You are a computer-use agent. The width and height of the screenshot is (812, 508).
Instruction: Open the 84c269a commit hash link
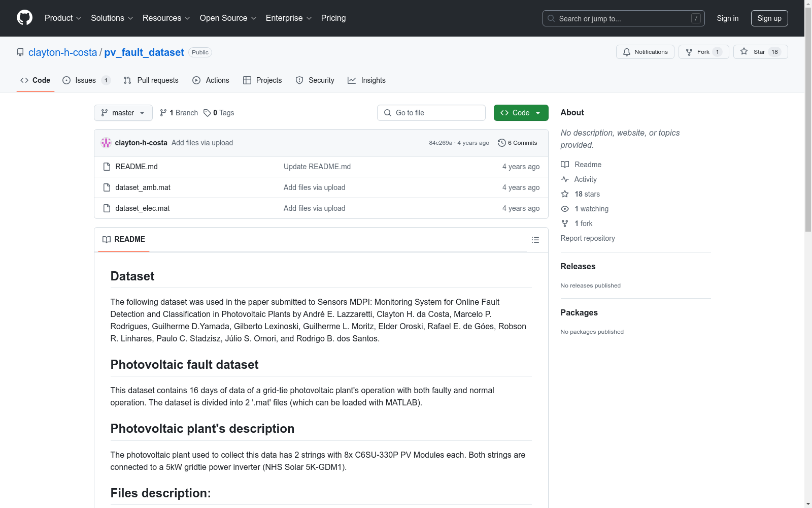pyautogui.click(x=441, y=143)
